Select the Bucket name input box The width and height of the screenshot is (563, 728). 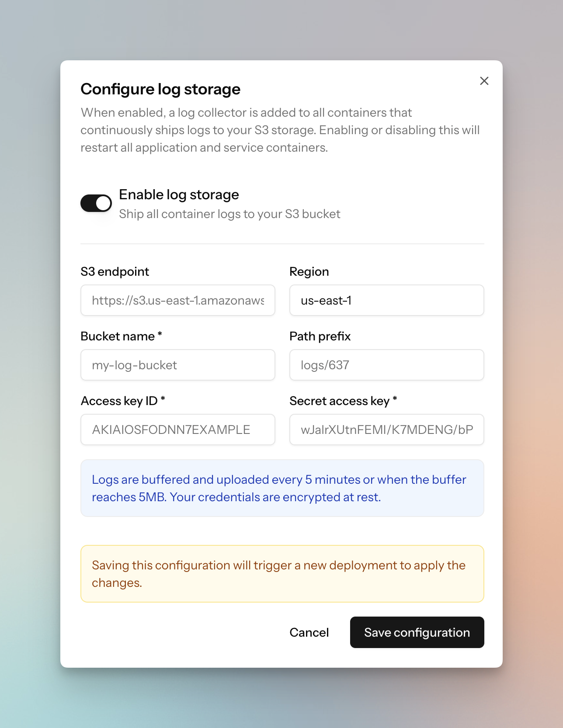click(x=177, y=365)
